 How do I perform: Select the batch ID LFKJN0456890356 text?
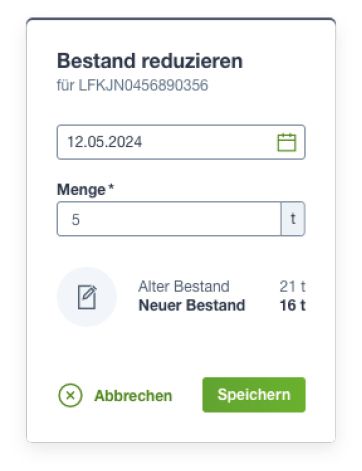(143, 85)
